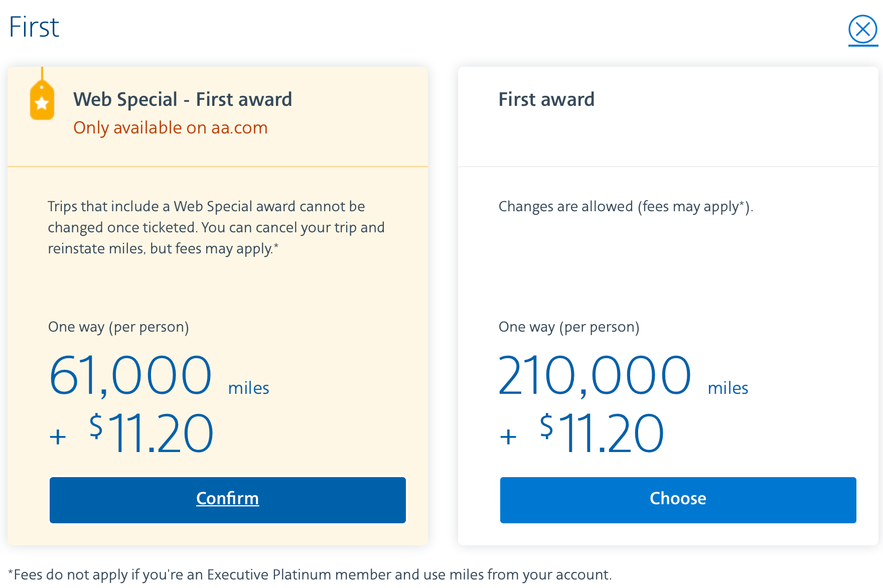
Task: Click the "Only available on aa.com" text
Action: coord(170,128)
